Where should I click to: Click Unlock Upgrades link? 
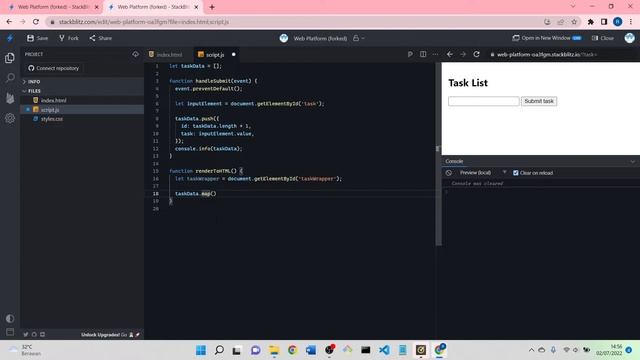tap(100, 335)
